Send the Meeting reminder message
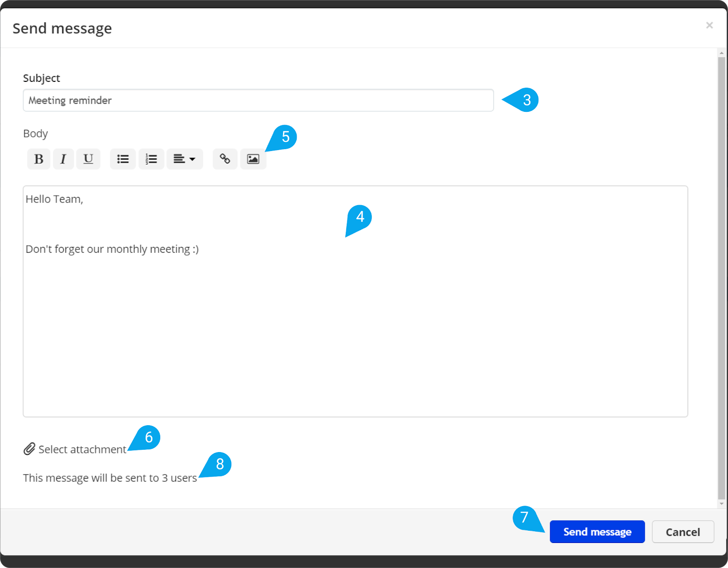Screen dimensions: 728x568 pyautogui.click(x=597, y=532)
